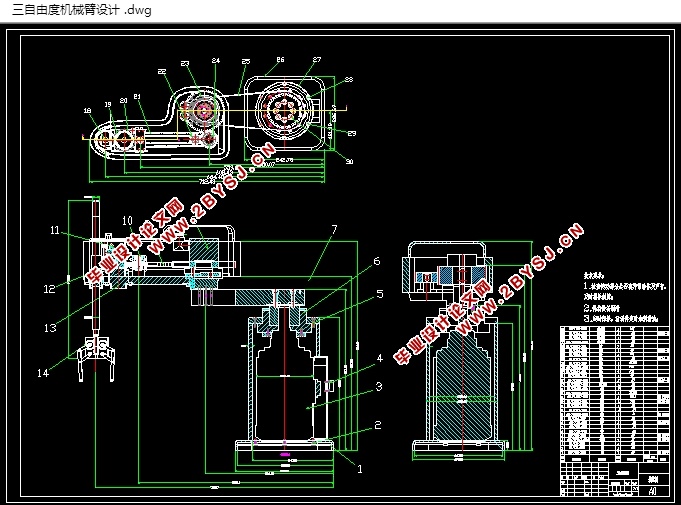Click callout 29 in the top view

(x=352, y=133)
